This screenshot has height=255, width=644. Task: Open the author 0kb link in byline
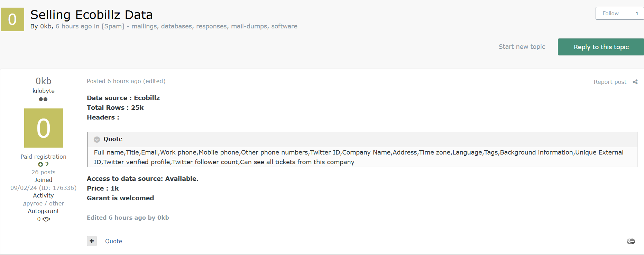pos(46,26)
